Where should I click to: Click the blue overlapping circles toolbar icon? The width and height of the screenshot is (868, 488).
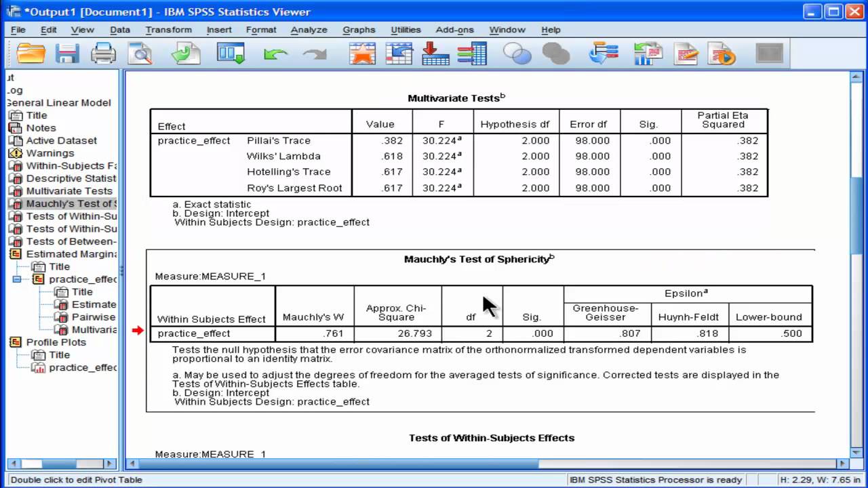(x=517, y=54)
